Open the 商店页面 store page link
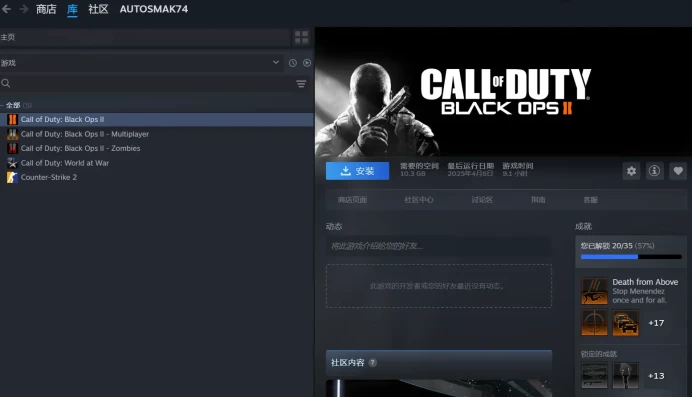This screenshot has height=397, width=692. pyautogui.click(x=352, y=200)
